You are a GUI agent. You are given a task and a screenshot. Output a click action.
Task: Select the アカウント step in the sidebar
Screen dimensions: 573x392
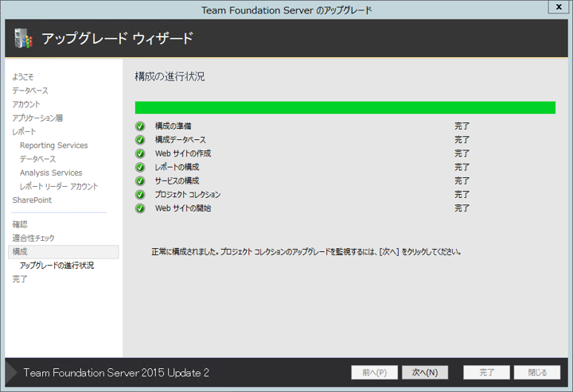click(x=26, y=104)
